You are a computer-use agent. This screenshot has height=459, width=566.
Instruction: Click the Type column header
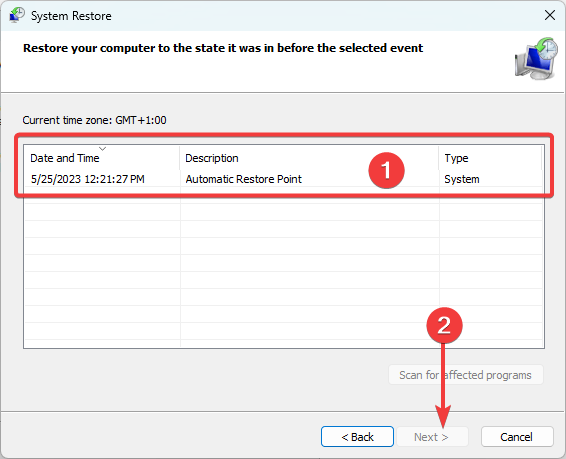pyautogui.click(x=491, y=158)
